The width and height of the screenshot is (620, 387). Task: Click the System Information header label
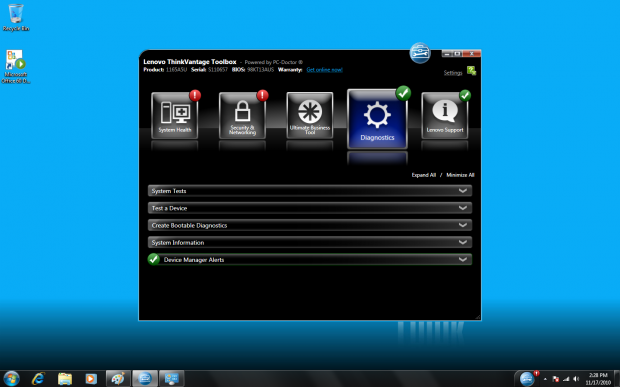pos(178,243)
